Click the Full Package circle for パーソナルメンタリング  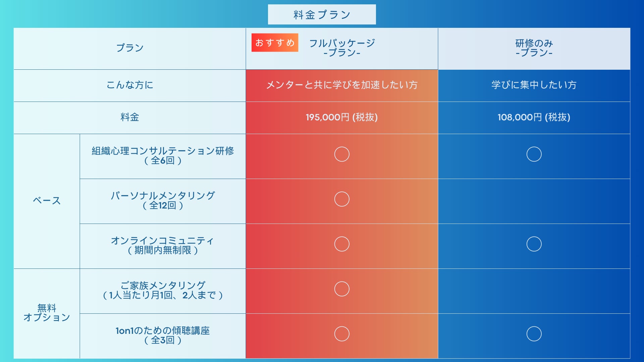point(342,199)
